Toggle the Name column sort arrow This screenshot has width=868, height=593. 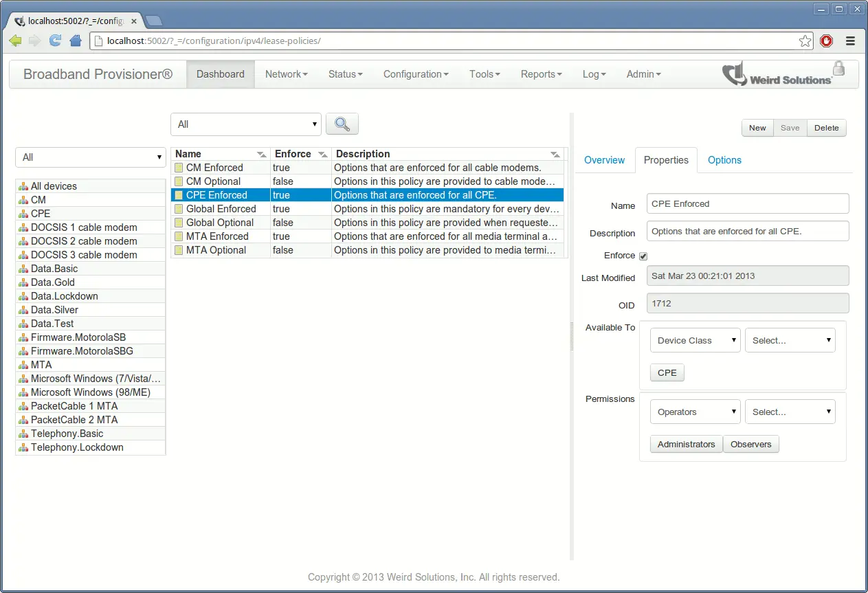point(261,154)
